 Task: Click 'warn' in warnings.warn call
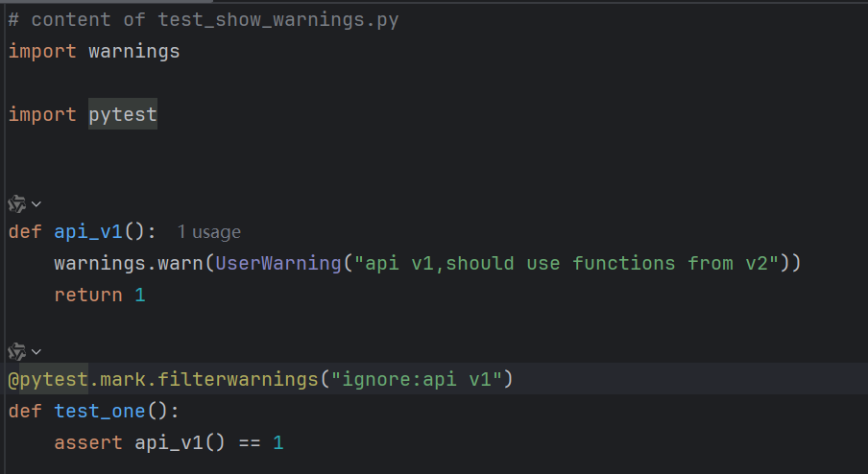(181, 263)
